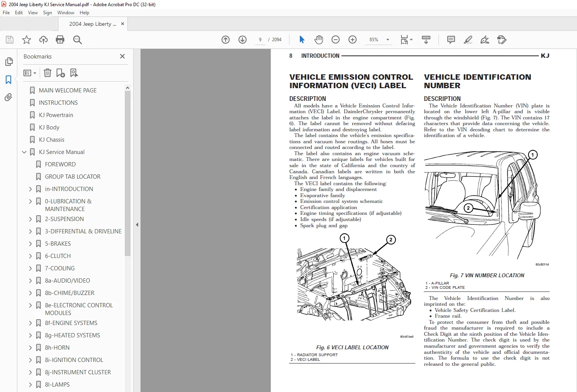
Task: Click the 85% zoom level field
Action: (374, 40)
